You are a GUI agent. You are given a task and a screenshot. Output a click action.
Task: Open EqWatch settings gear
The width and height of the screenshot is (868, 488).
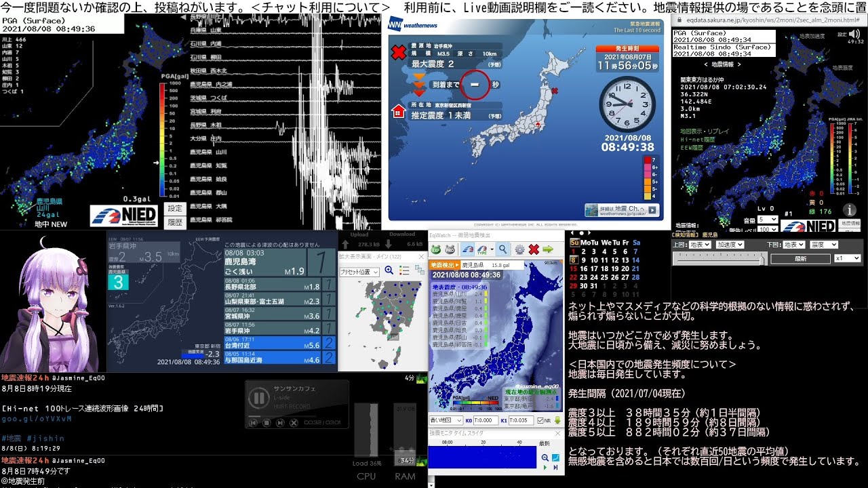pyautogui.click(x=519, y=249)
